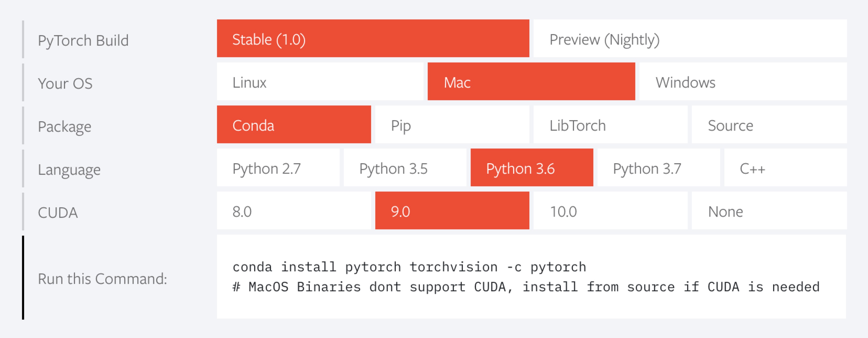Select the Conda package manager
This screenshot has width=868, height=338.
click(x=293, y=125)
